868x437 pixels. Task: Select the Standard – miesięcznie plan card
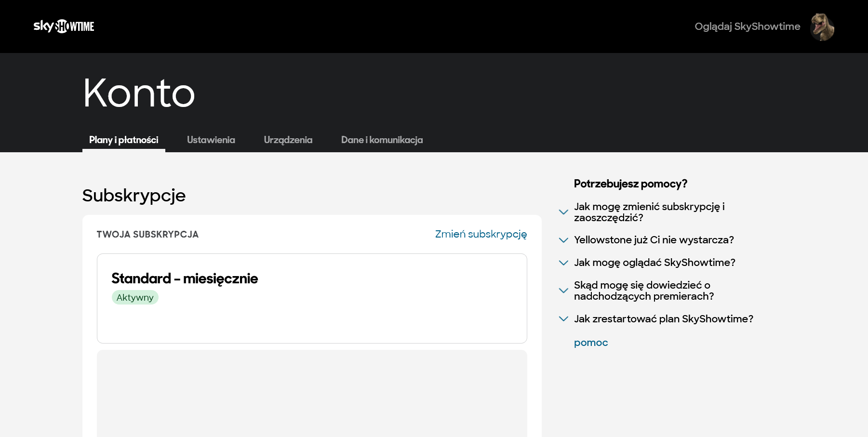(x=311, y=298)
